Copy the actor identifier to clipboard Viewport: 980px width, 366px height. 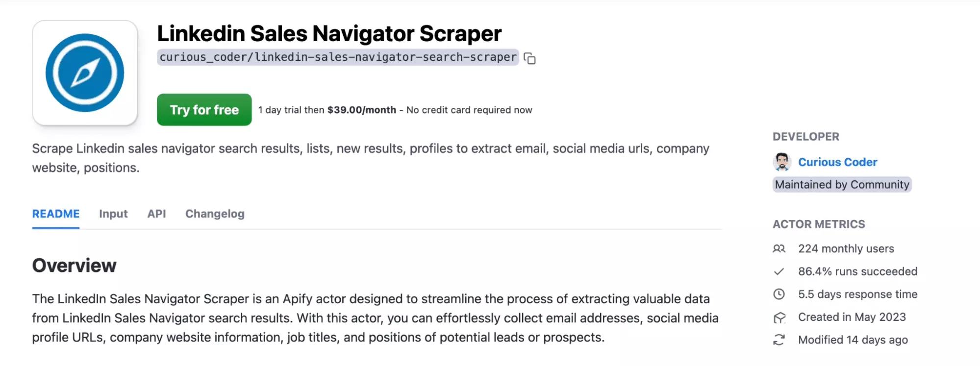point(529,58)
